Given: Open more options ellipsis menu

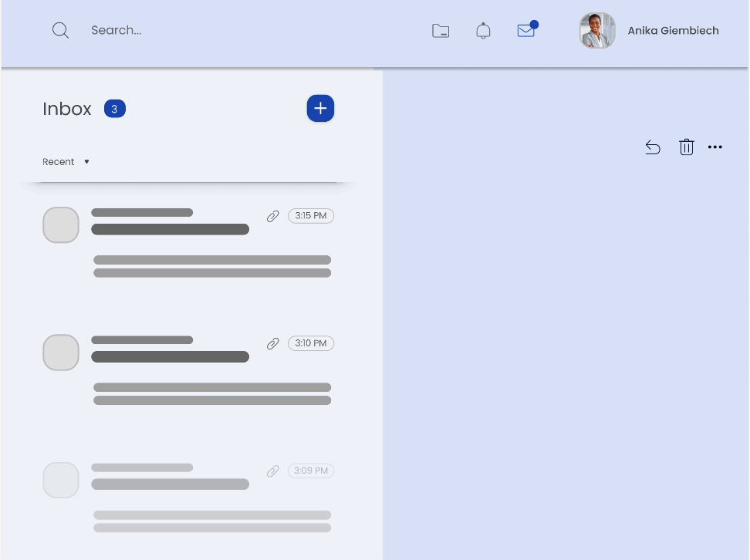Looking at the screenshot, I should pos(715,147).
